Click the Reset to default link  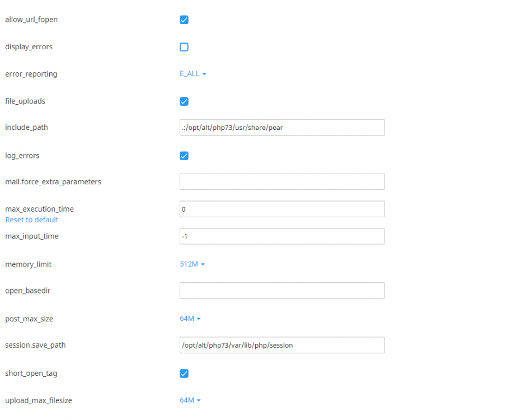(x=31, y=220)
